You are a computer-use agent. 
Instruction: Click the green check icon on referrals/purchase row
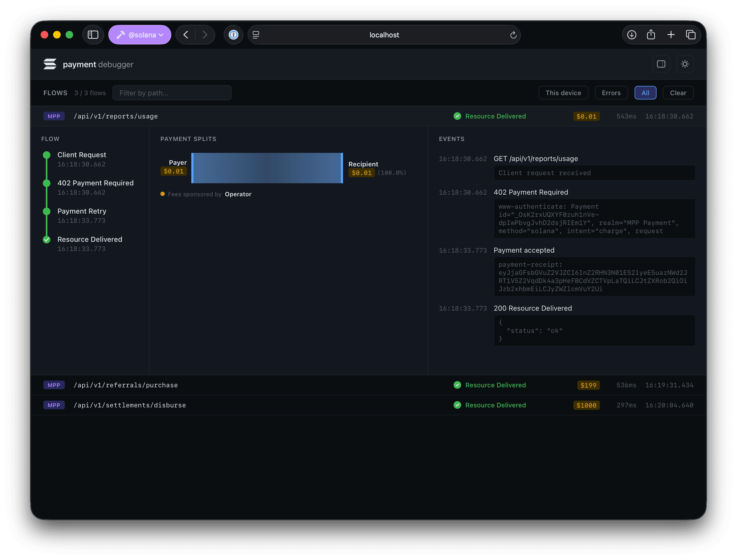[x=457, y=385]
